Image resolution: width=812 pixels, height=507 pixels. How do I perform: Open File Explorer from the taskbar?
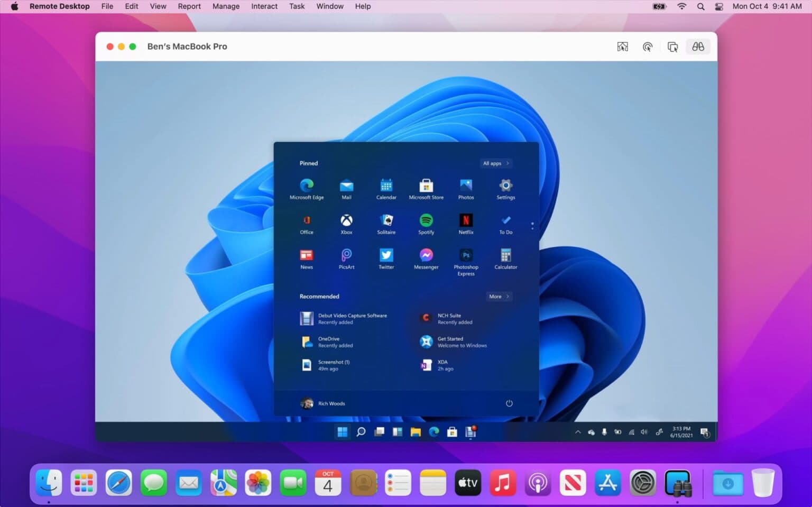point(416,432)
